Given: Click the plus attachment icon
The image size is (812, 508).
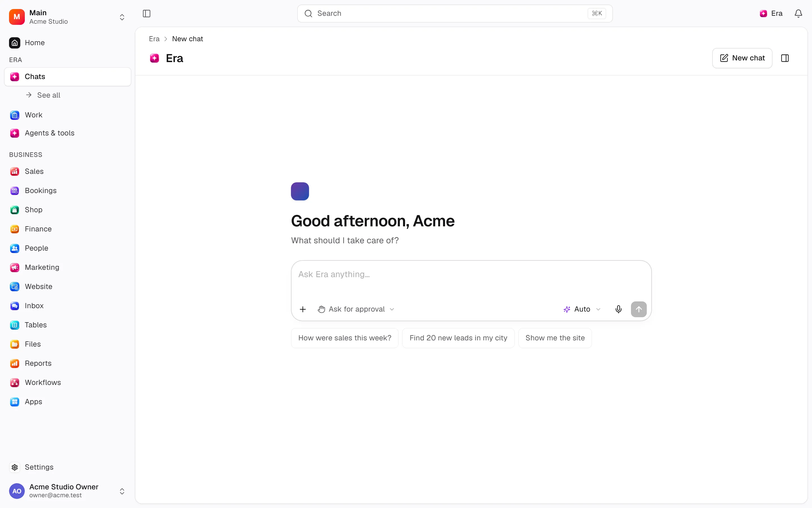Looking at the screenshot, I should pyautogui.click(x=303, y=309).
